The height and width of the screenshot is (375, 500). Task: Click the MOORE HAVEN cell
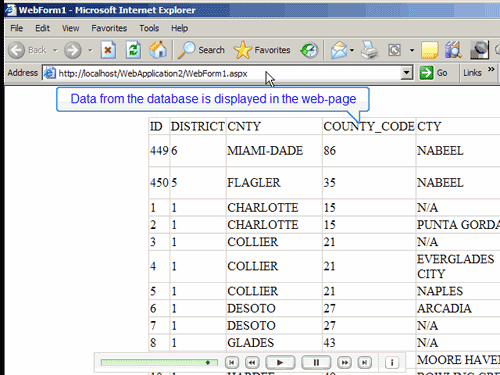[458, 360]
